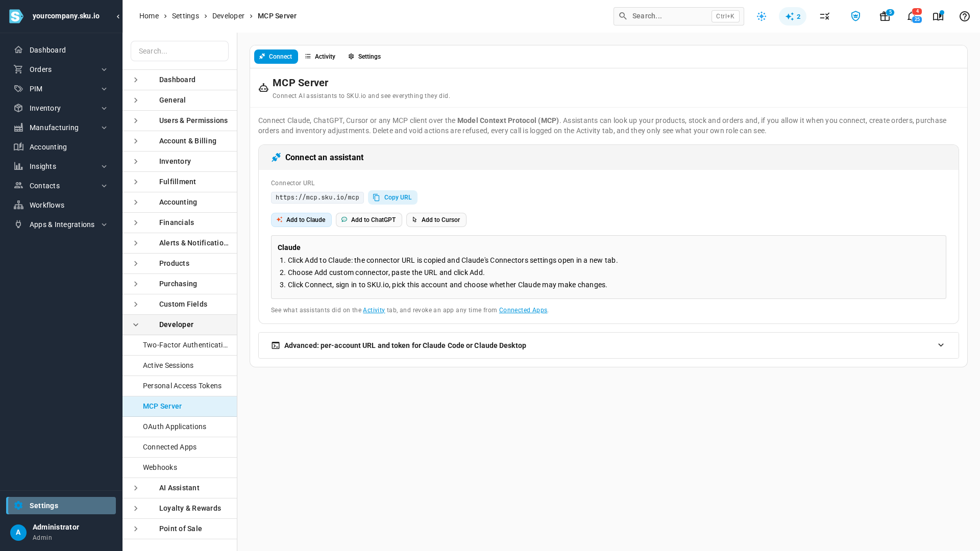Click the Settings breadcrumb link
980x551 pixels.
(185, 16)
